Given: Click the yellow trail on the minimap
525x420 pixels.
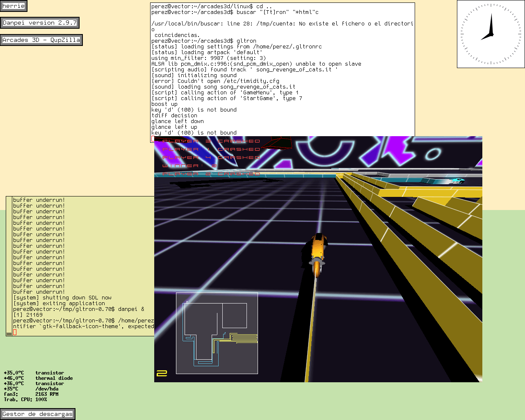Looking at the screenshot, I should point(242,338).
